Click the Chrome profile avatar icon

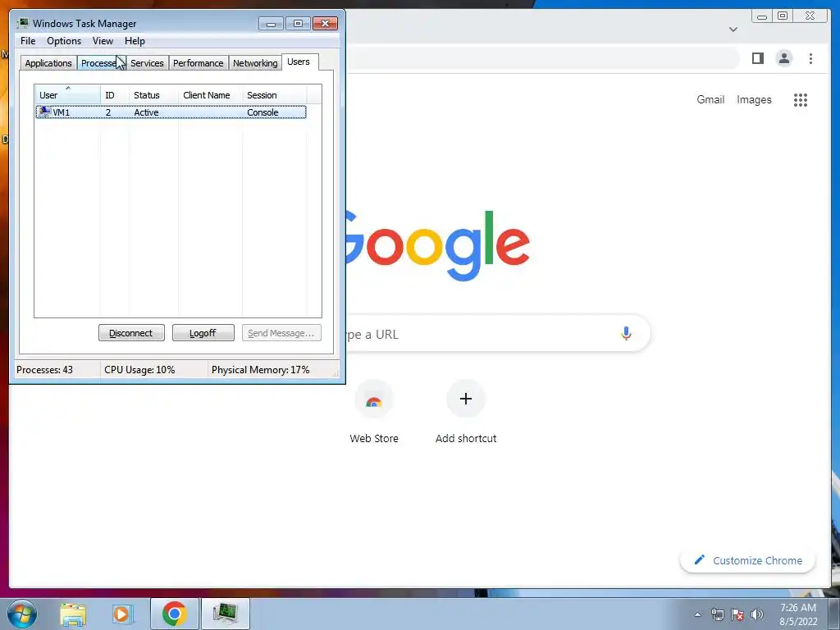[x=783, y=58]
